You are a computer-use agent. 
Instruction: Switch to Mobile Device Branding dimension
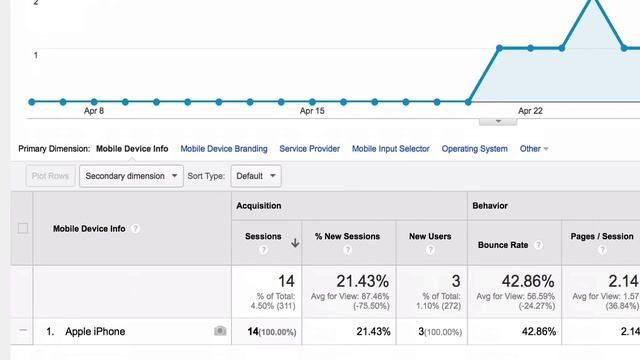[x=224, y=149]
